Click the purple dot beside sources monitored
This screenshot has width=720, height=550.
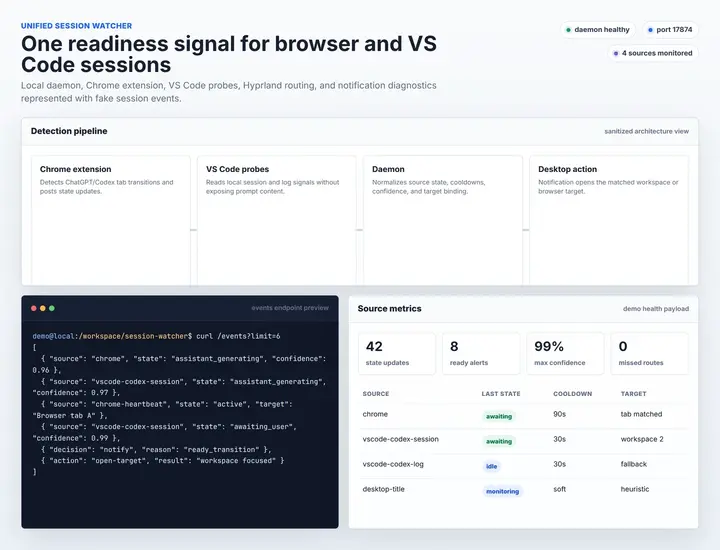pyautogui.click(x=616, y=53)
